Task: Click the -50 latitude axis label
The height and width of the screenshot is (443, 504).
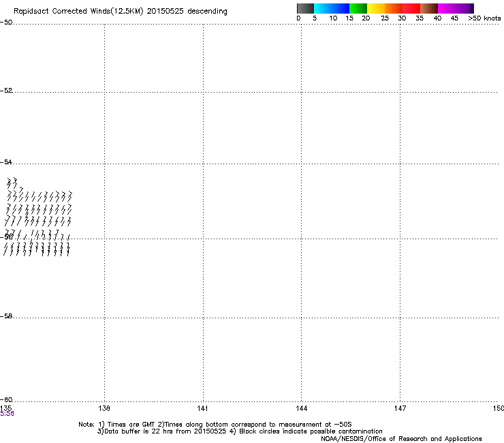Action: click(x=6, y=22)
